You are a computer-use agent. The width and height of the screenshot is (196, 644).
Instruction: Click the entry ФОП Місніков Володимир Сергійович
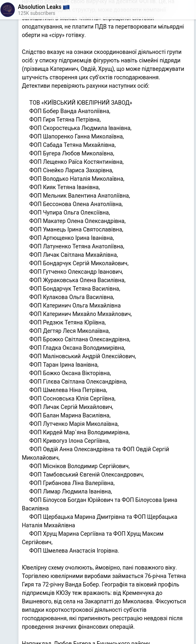pyautogui.click(x=80, y=466)
